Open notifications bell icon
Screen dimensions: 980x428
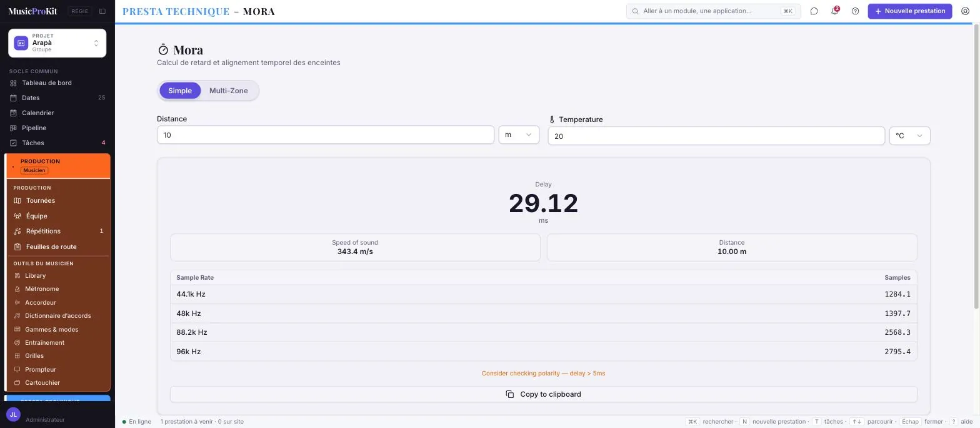834,11
